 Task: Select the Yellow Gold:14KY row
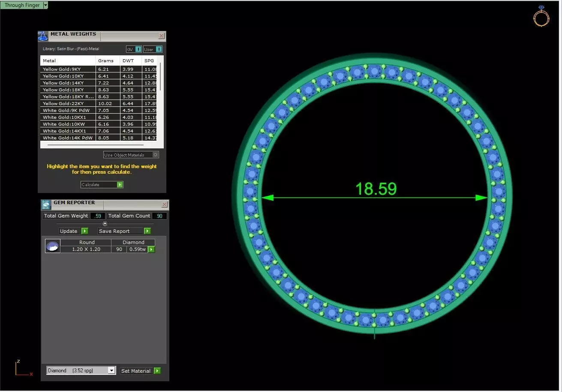(99, 83)
